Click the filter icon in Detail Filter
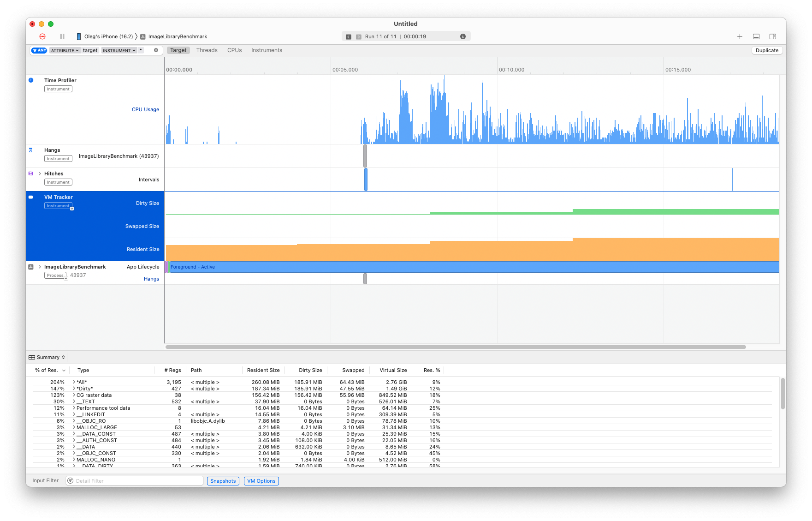Screen dimensions: 812x521 [71, 481]
